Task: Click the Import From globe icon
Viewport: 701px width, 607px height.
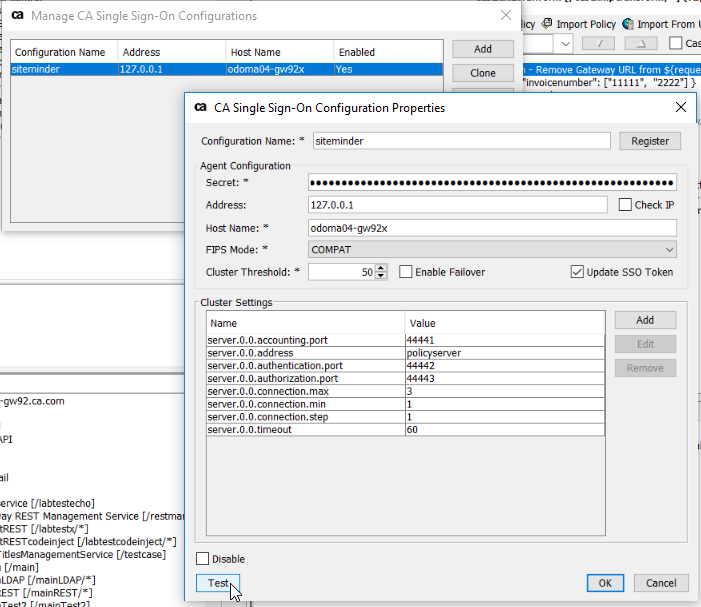Action: pos(628,24)
